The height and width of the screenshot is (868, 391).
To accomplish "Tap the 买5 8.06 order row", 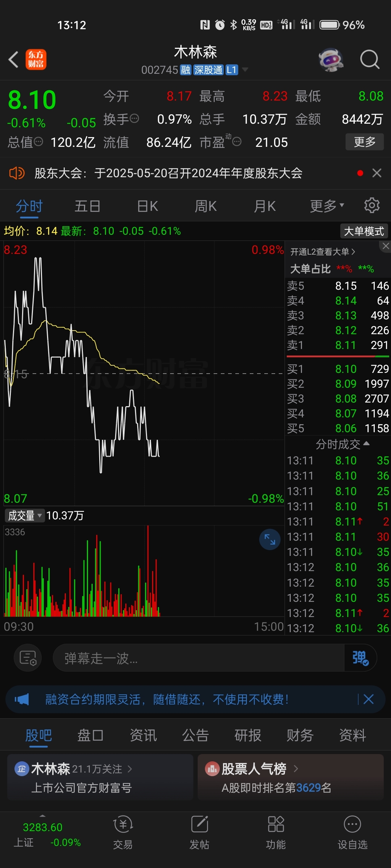I will [x=338, y=428].
